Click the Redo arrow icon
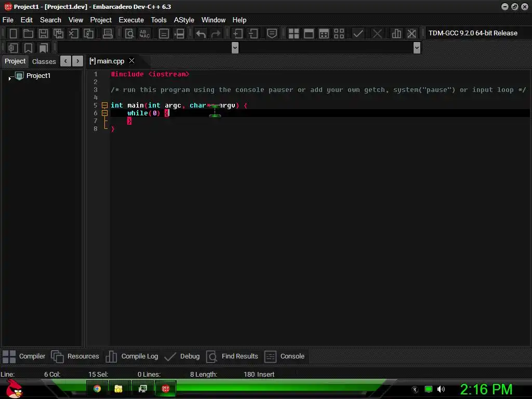Screen dimensions: 532x399 click(216, 33)
